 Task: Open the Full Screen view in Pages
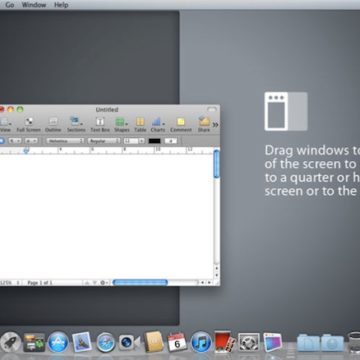point(29,124)
